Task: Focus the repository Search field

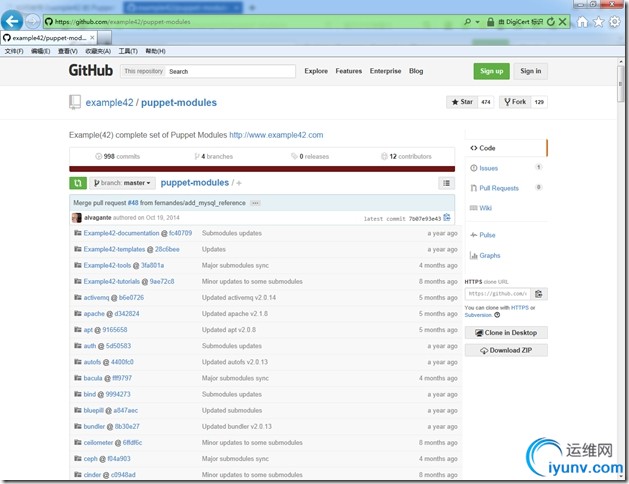Action: point(231,71)
